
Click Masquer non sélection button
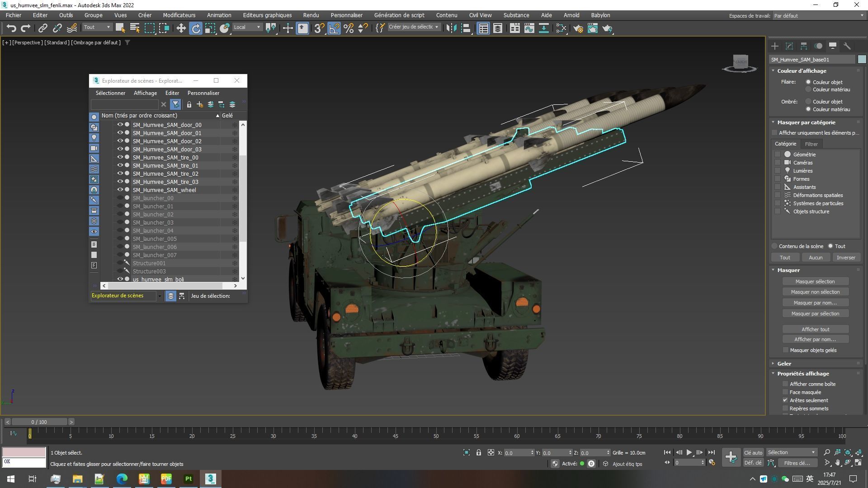[815, 292]
